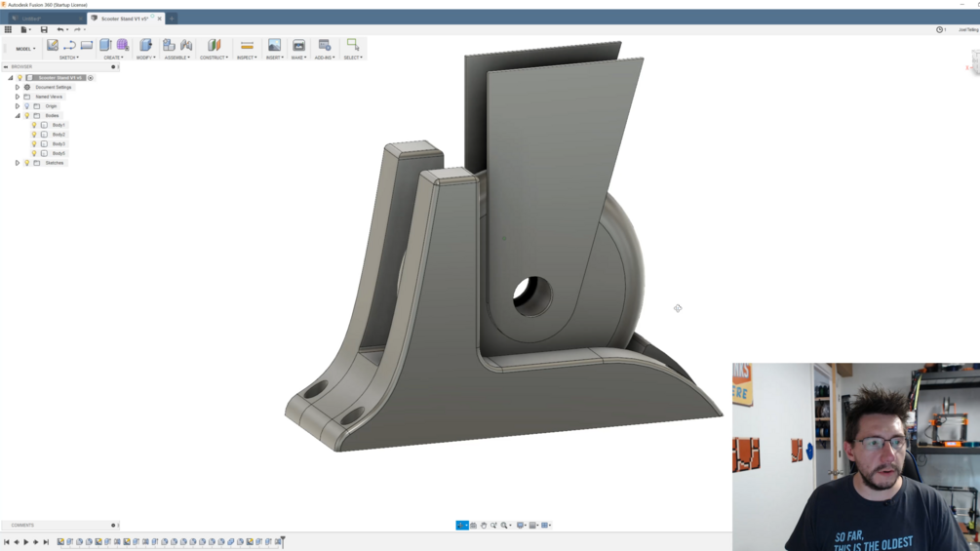
Task: Click the Save icon in the quick bar
Action: click(44, 29)
